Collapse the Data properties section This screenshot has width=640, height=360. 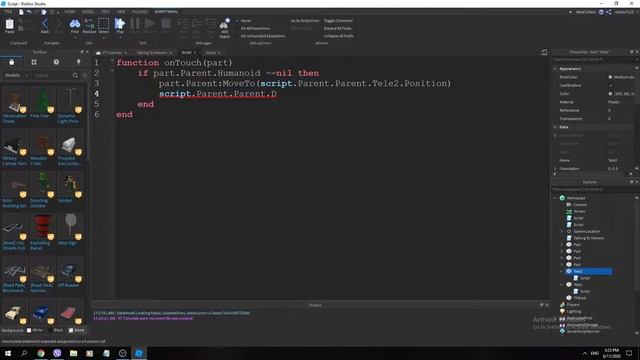tap(555, 127)
